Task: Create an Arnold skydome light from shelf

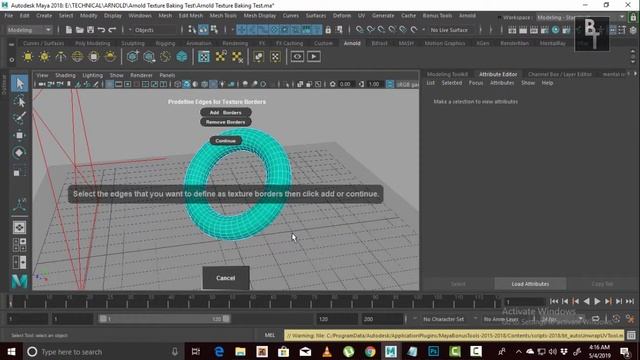Action: (77, 57)
